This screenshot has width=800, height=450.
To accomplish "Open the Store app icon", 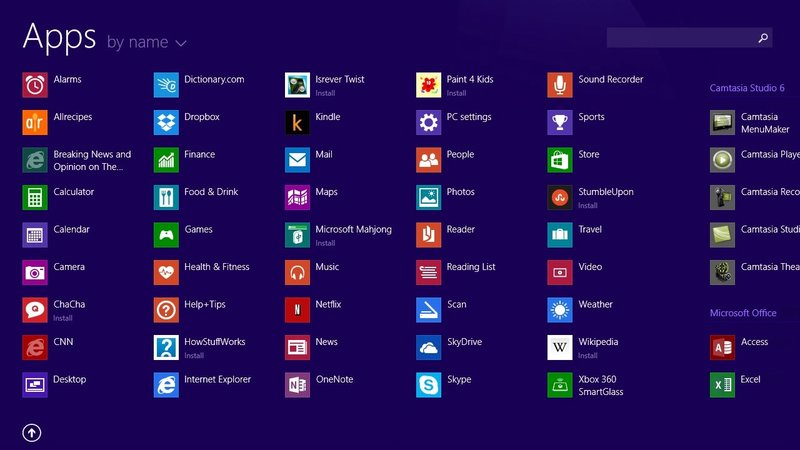I will point(560,160).
